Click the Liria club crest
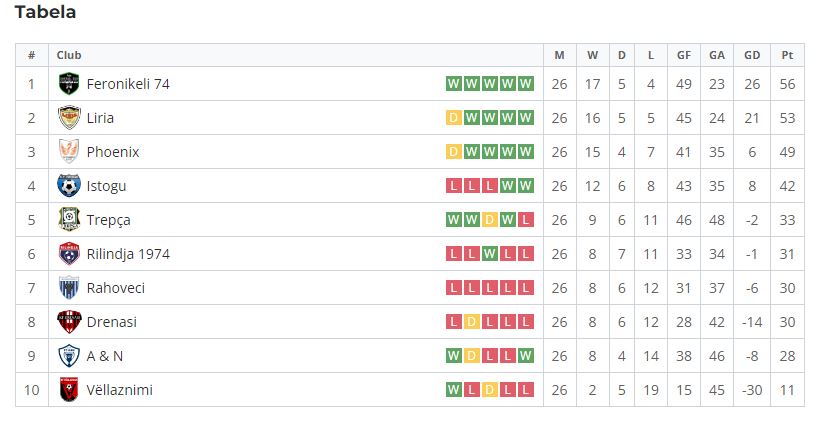813x434 pixels. pyautogui.click(x=68, y=118)
